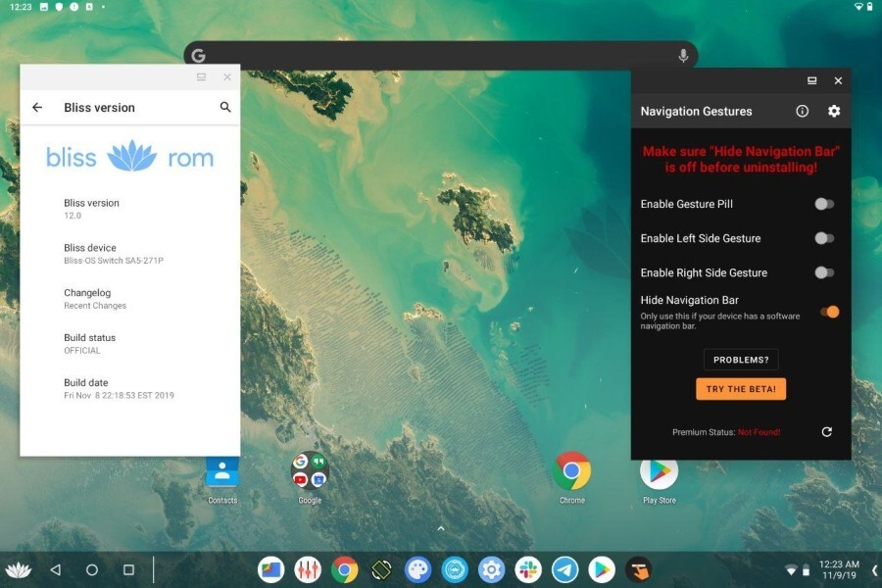Open the taskbar notification area with clock
The width and height of the screenshot is (882, 588).
click(838, 568)
